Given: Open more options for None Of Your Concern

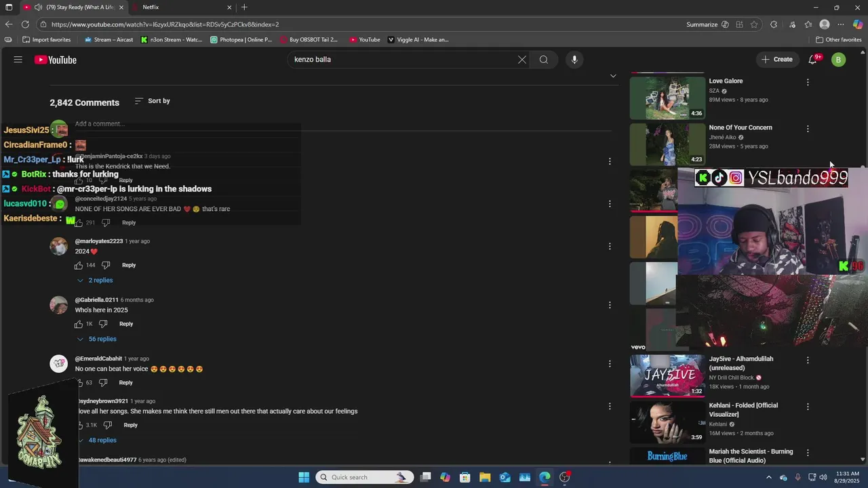Looking at the screenshot, I should (808, 129).
